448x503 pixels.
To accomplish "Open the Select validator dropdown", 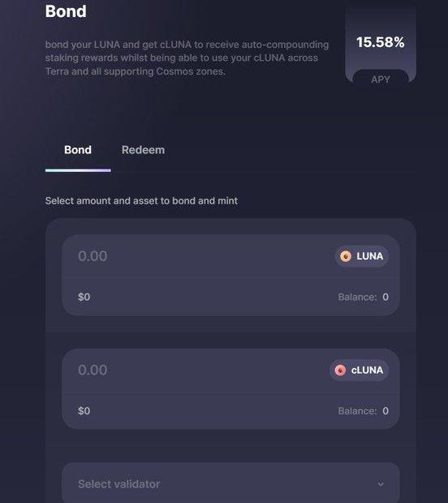I will coord(230,483).
